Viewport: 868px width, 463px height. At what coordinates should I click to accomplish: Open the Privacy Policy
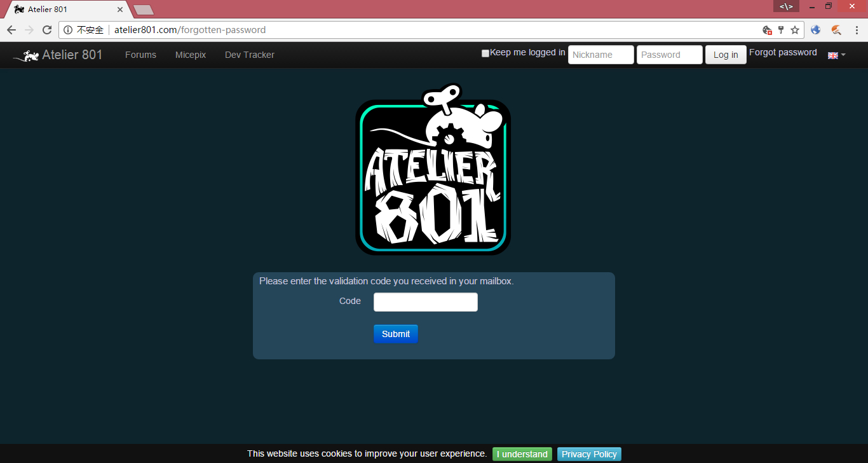(x=589, y=454)
